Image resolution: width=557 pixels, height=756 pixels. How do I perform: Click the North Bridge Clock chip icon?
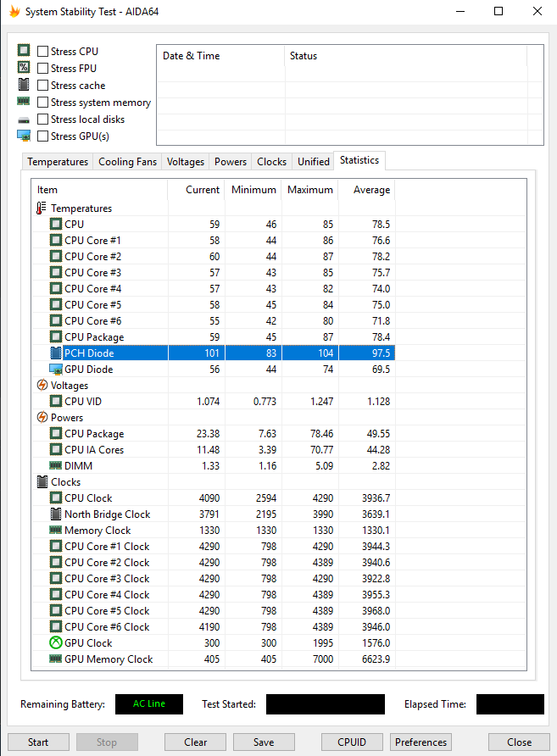click(x=56, y=514)
